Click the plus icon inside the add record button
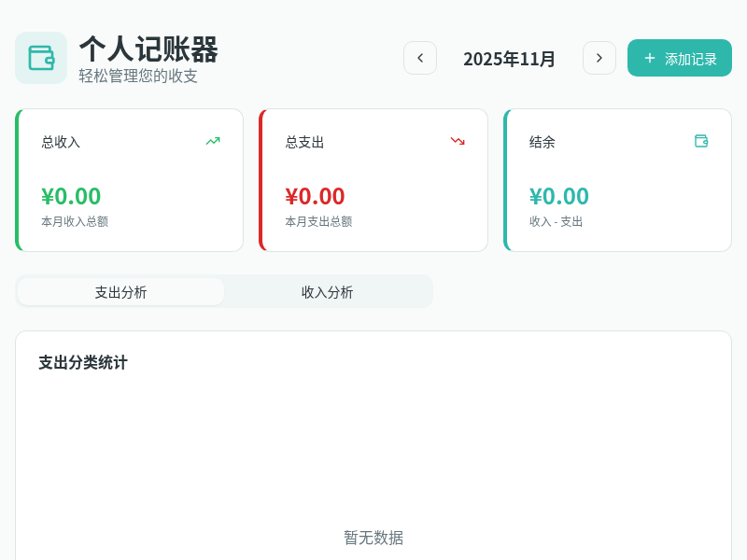The image size is (747, 560). [x=649, y=57]
